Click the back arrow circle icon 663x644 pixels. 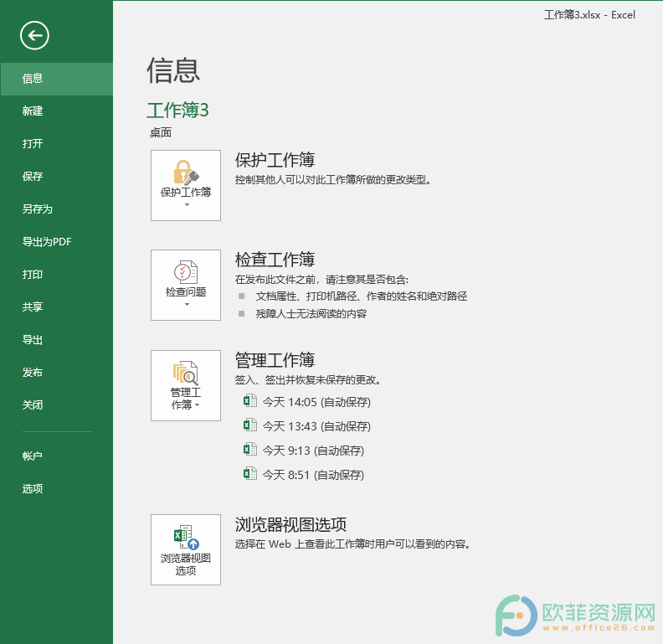(x=34, y=35)
